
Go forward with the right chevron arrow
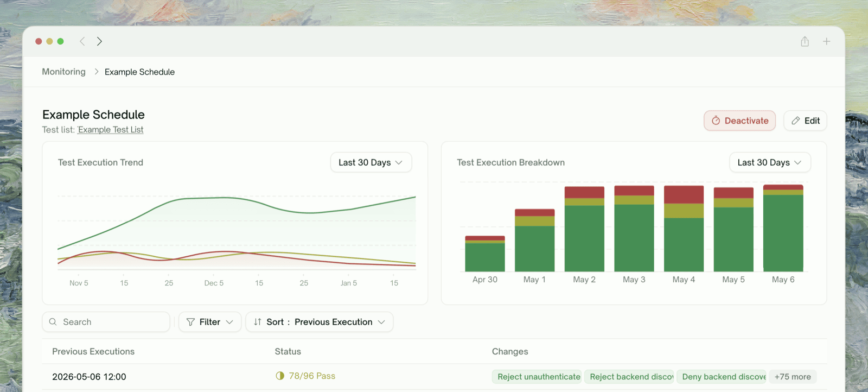(x=99, y=41)
